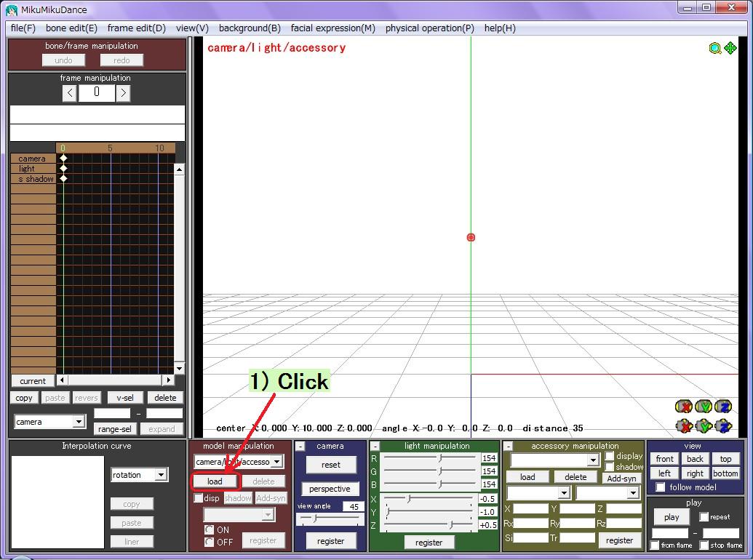753x560 pixels.
Task: Click upper-row blue Z axis icon
Action: point(723,407)
